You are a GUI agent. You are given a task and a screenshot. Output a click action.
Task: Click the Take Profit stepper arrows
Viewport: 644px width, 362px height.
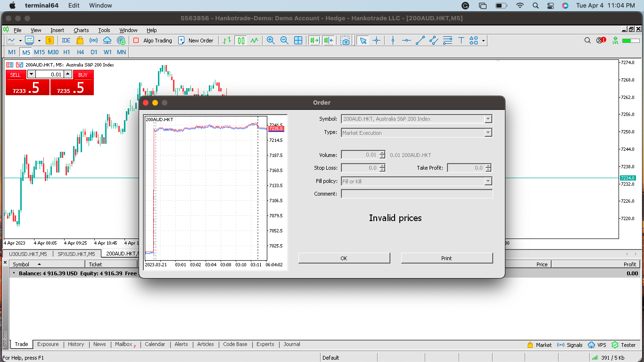488,168
